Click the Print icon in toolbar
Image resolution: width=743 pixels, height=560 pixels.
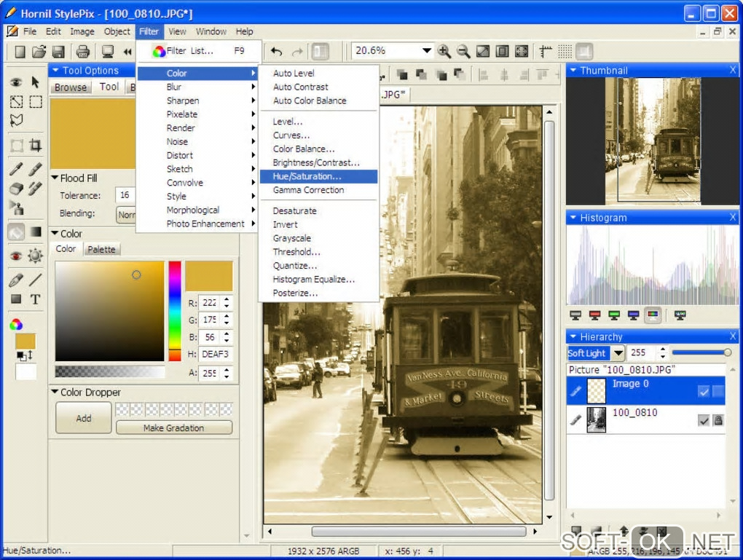point(83,51)
